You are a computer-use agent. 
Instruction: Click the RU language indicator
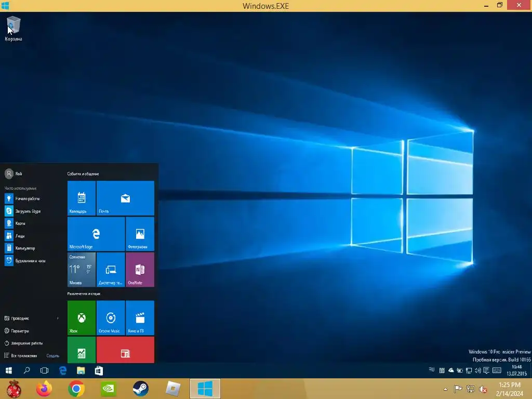[x=432, y=370]
